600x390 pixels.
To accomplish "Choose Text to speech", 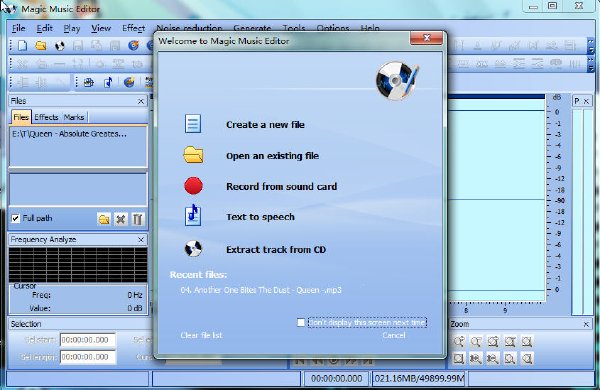I will click(260, 217).
